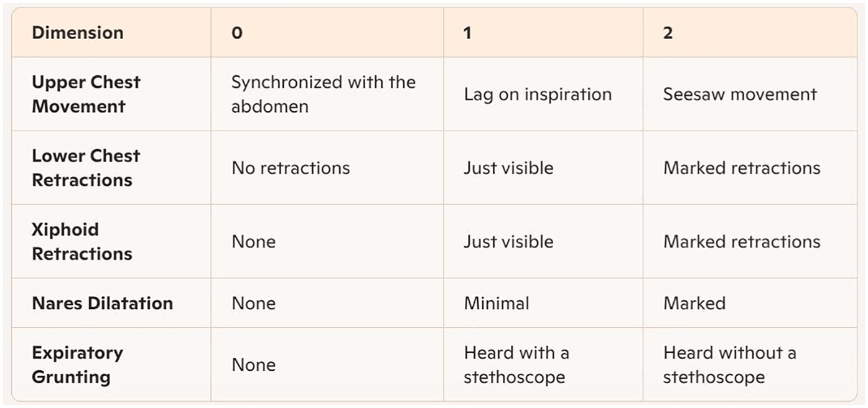Select the "Heard with a stethoscope" cell

tap(516, 364)
